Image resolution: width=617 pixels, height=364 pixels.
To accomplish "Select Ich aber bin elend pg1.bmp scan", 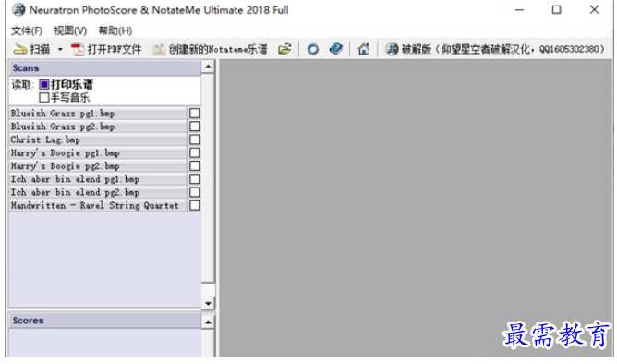I will click(98, 179).
